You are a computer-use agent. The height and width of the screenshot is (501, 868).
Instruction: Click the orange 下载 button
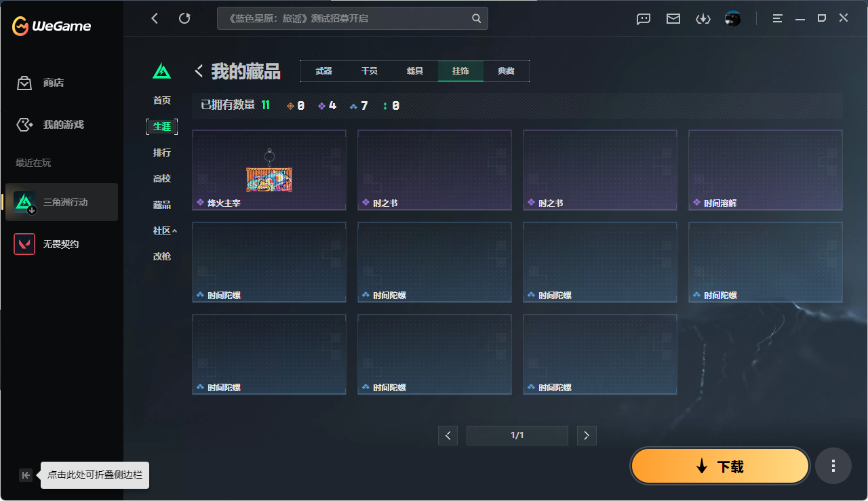720,466
